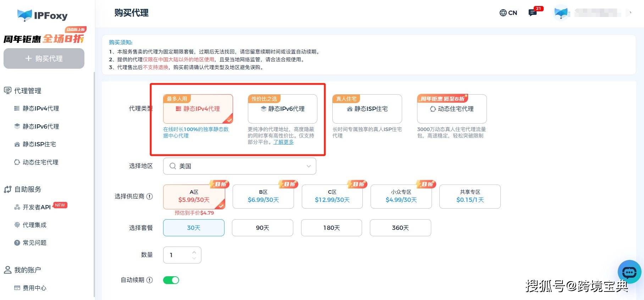The image size is (644, 300).
Task: Open 静态ISP住宅 in the sidebar
Action: pos(39,144)
